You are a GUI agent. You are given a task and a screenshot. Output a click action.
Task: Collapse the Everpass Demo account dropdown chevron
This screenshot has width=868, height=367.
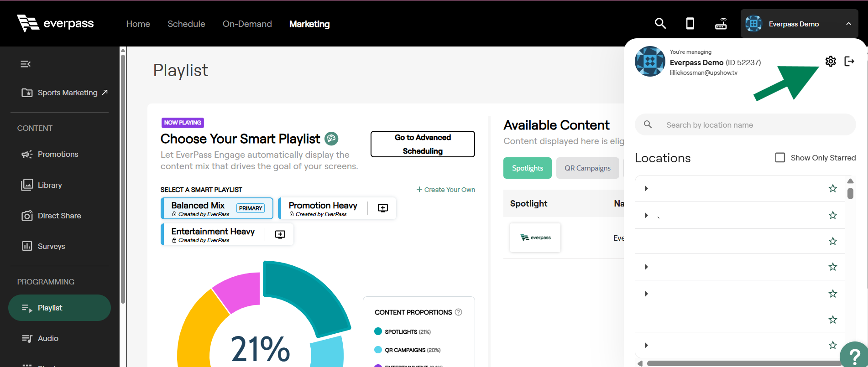point(848,24)
